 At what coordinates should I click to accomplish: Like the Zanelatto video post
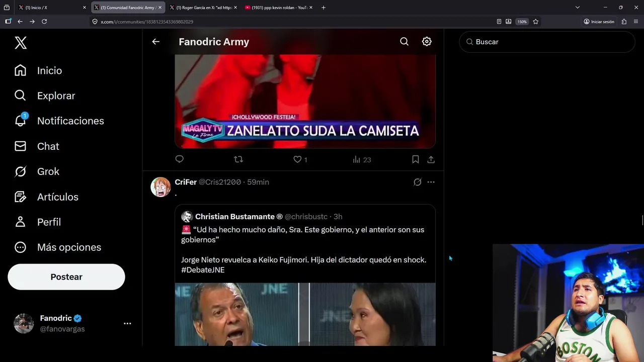(x=300, y=159)
